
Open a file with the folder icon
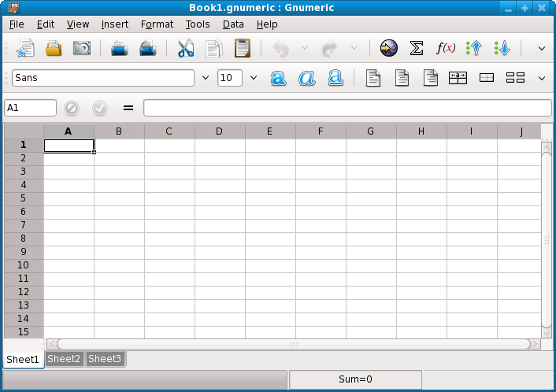[x=54, y=48]
